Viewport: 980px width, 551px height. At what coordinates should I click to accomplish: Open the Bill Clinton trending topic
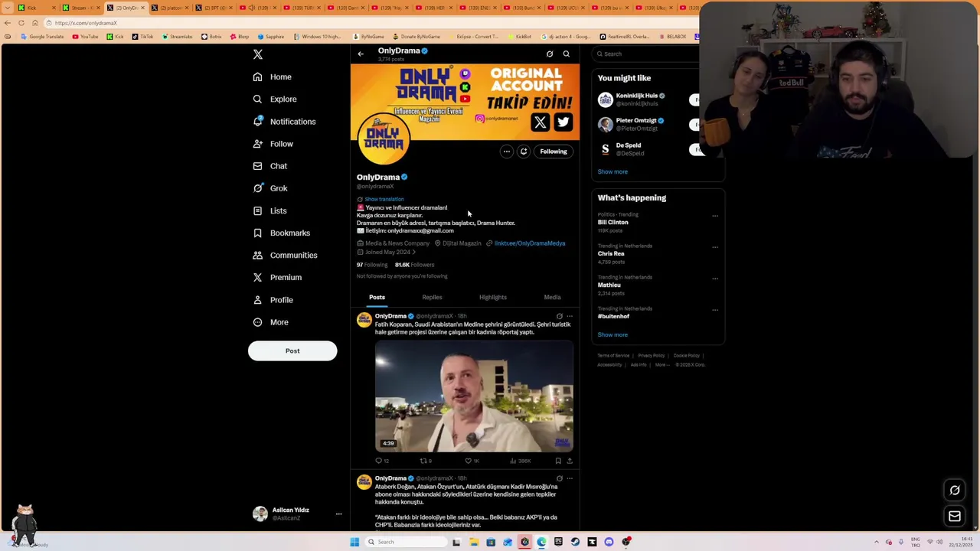tap(612, 222)
